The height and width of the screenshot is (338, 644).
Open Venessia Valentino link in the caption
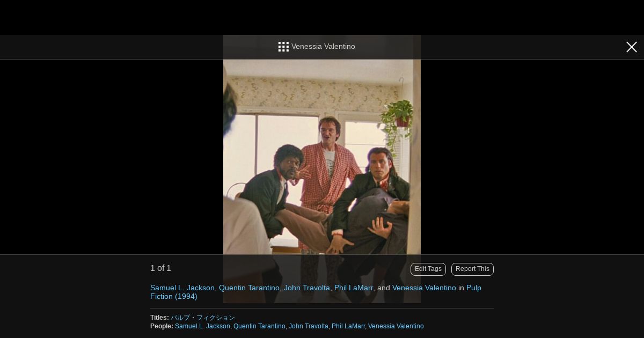[x=424, y=288]
